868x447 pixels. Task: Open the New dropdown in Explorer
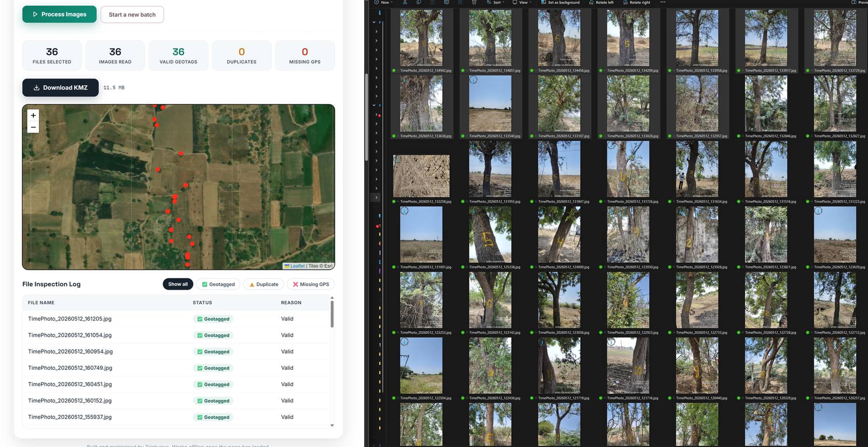point(384,2)
